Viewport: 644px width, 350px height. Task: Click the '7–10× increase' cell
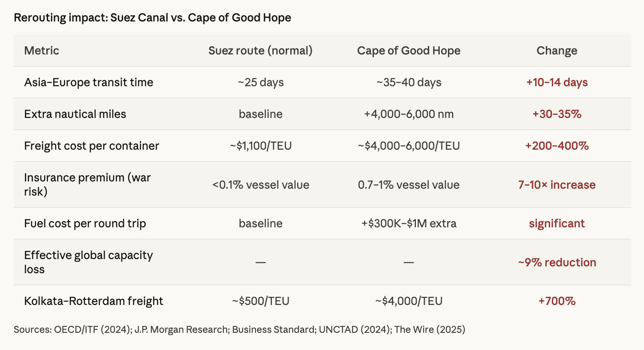(557, 185)
